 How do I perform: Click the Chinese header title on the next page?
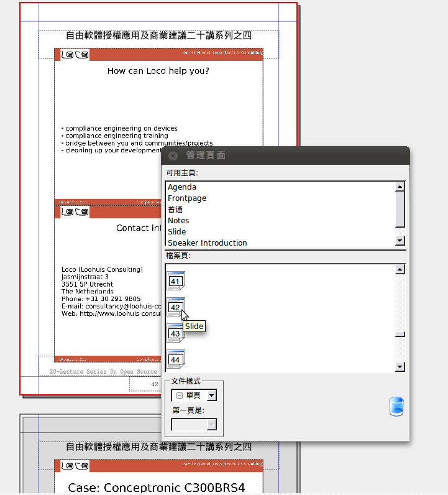pyautogui.click(x=158, y=446)
